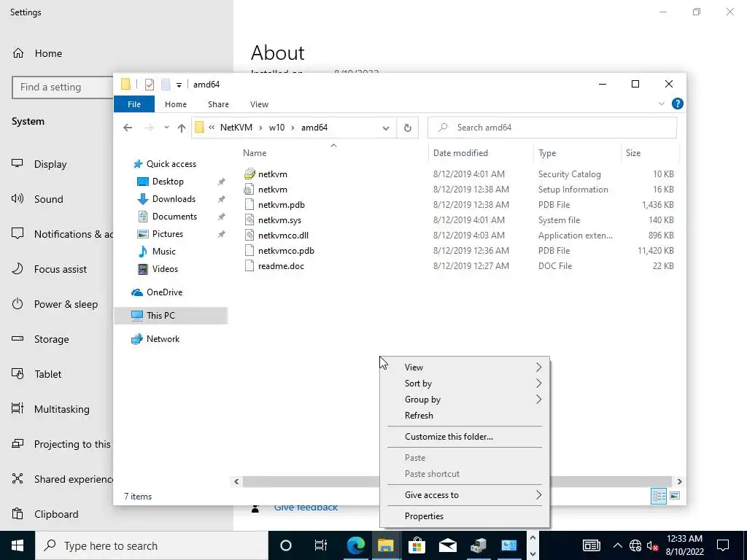
Task: Refresh the amd64 folder address bar
Action: tap(407, 128)
